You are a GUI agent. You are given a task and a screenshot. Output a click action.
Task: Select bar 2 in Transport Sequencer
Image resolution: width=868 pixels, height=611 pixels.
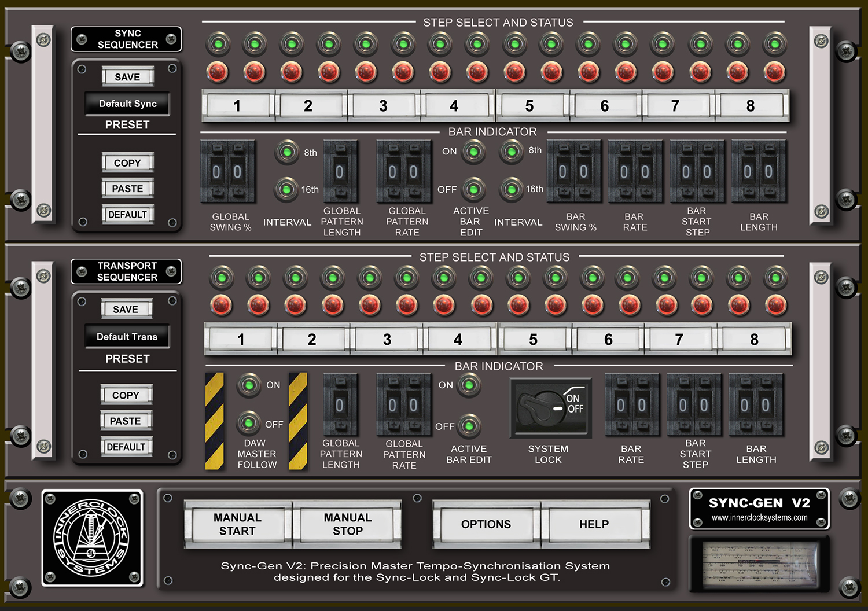click(312, 340)
